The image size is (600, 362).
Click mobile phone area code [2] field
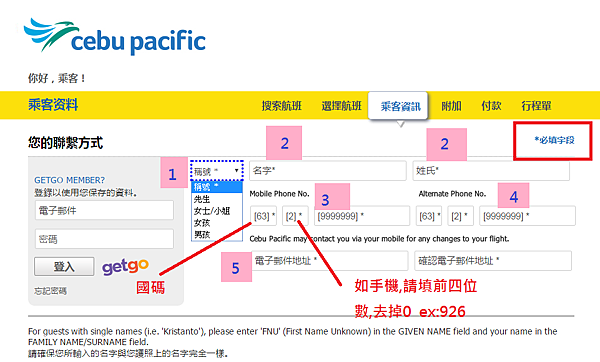coord(295,216)
